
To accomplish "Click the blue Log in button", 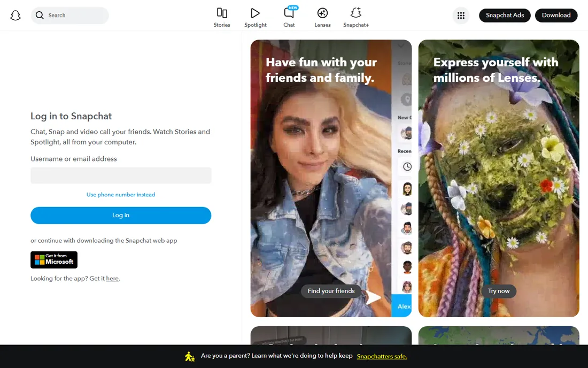I will [121, 216].
